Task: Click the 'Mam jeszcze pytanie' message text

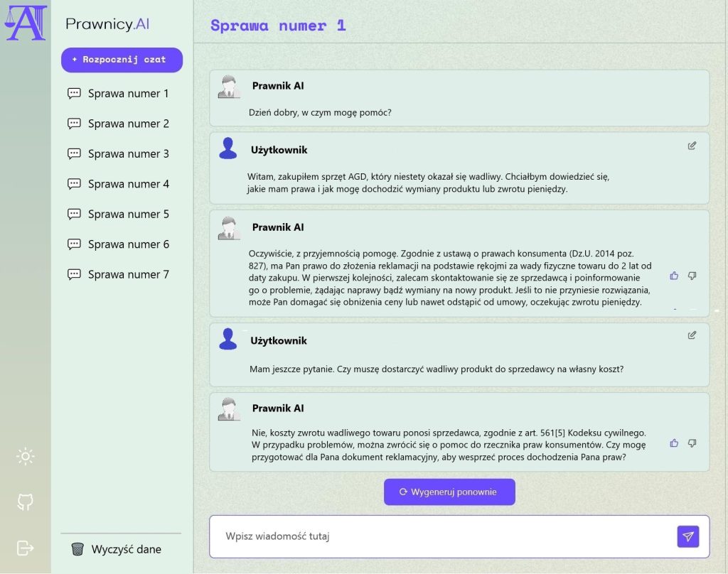Action: [437, 369]
